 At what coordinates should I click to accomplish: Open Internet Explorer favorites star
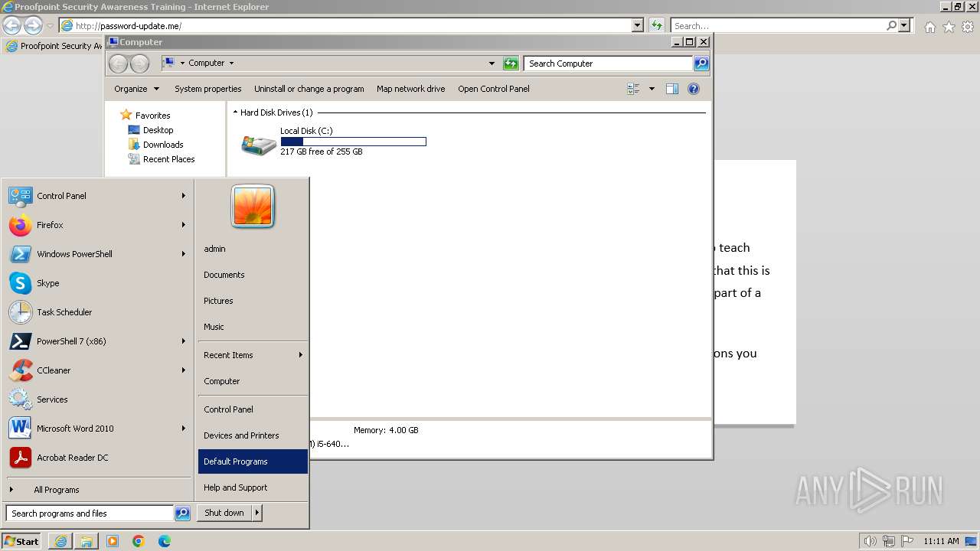pyautogui.click(x=949, y=27)
